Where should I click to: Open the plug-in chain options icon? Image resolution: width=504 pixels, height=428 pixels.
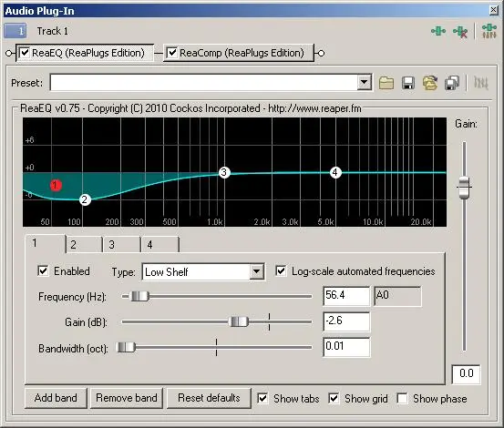pyautogui.click(x=489, y=31)
